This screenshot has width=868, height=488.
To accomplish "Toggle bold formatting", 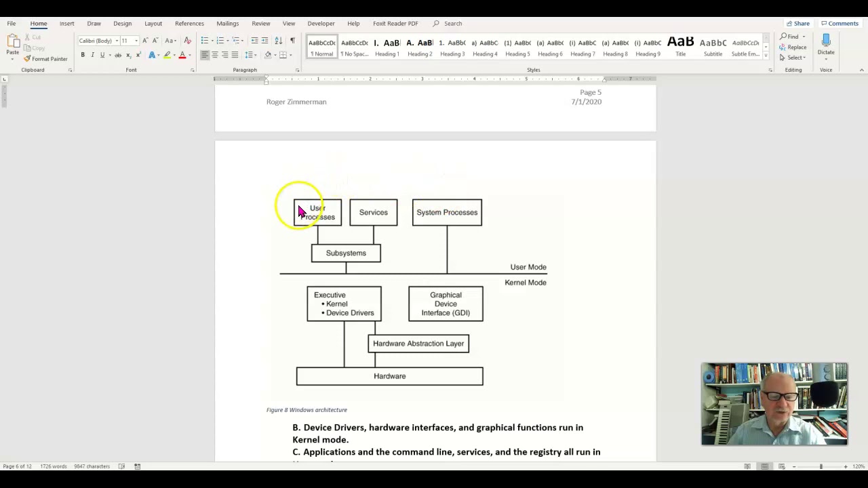I will [83, 55].
